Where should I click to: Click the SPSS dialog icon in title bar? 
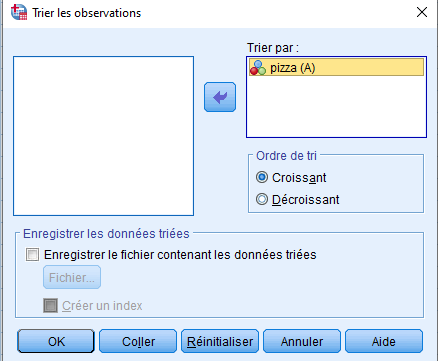[19, 12]
